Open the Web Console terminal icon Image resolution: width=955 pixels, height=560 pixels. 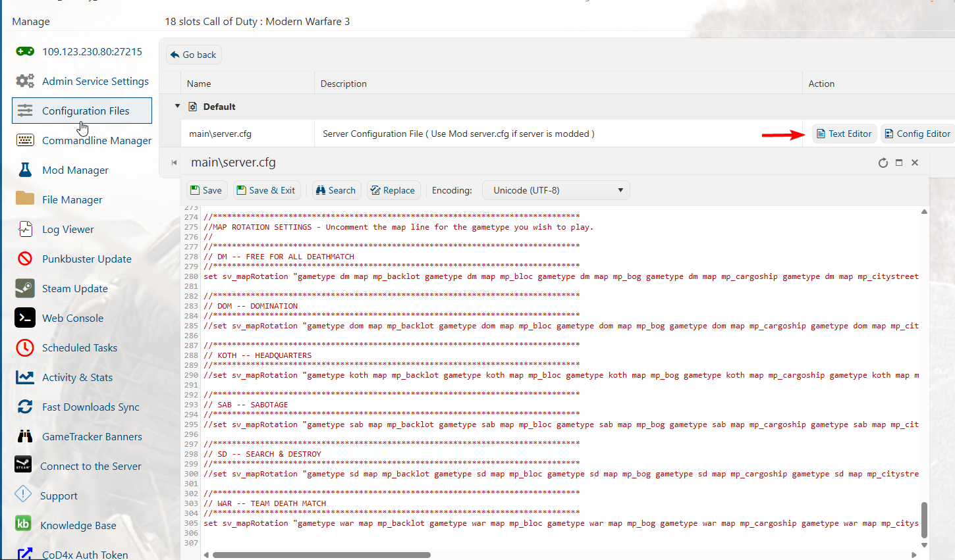tap(25, 318)
